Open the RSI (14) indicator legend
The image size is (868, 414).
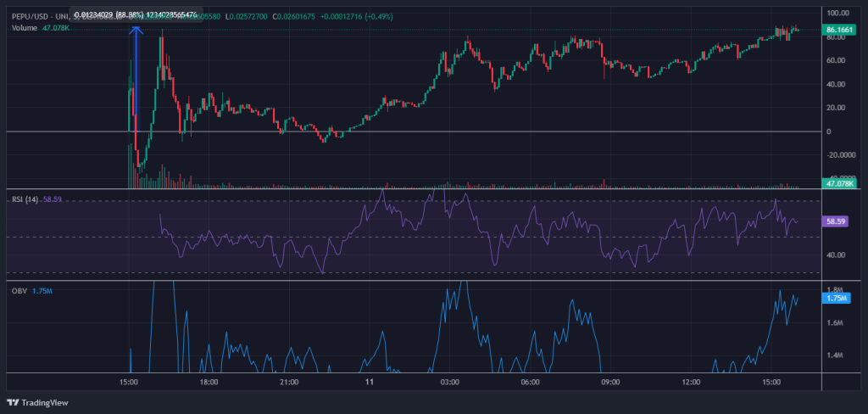point(25,199)
